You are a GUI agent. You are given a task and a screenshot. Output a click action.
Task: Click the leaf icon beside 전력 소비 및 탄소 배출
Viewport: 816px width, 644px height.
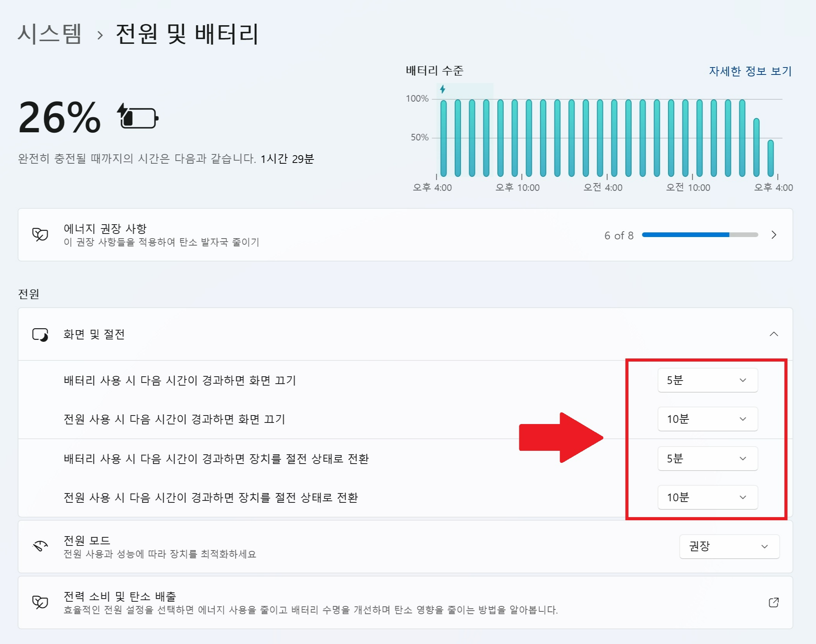click(39, 602)
